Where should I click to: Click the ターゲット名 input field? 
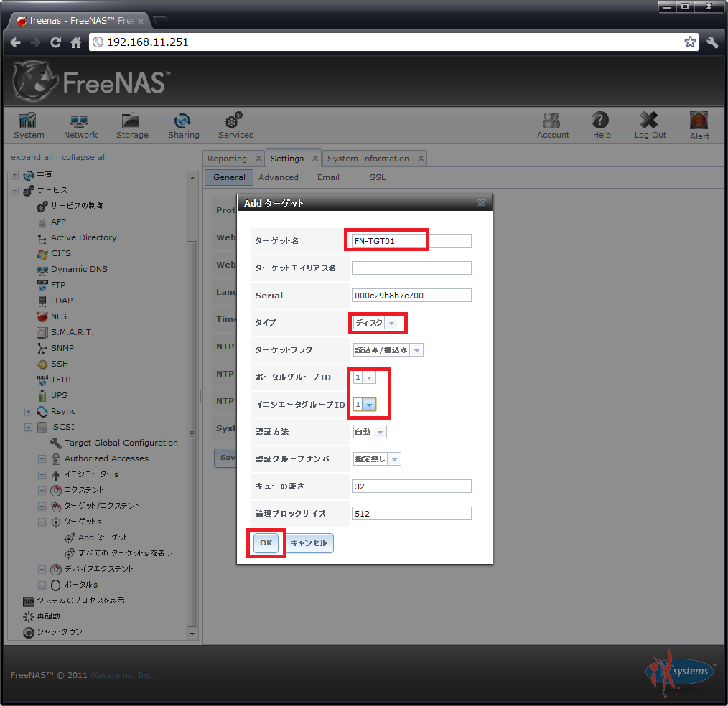411,241
